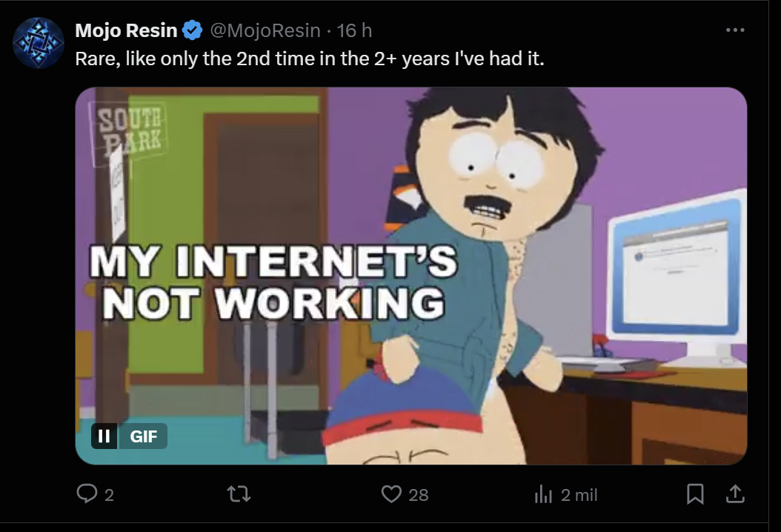
Task: Click the reply count number 2
Action: pos(109,495)
